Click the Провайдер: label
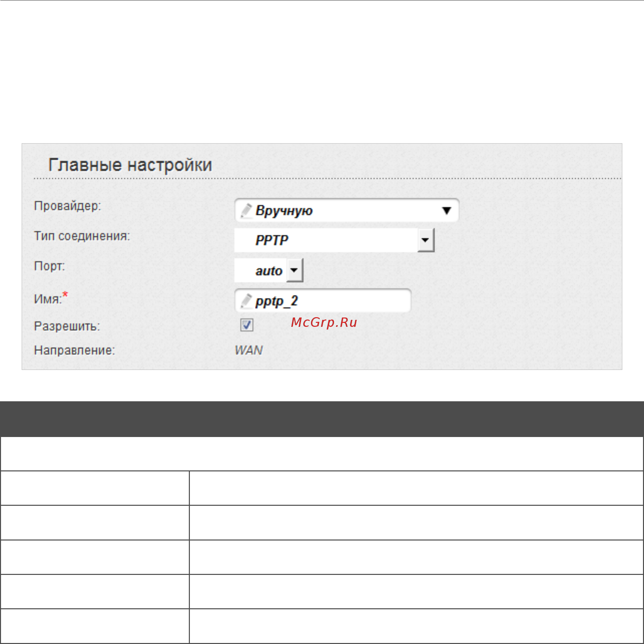 coord(67,206)
